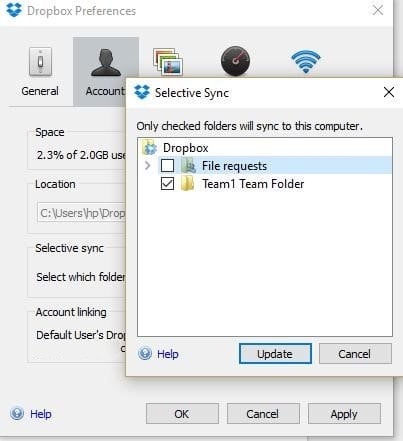Click the Dropbox root folder icon
This screenshot has width=403, height=441.
coord(150,148)
